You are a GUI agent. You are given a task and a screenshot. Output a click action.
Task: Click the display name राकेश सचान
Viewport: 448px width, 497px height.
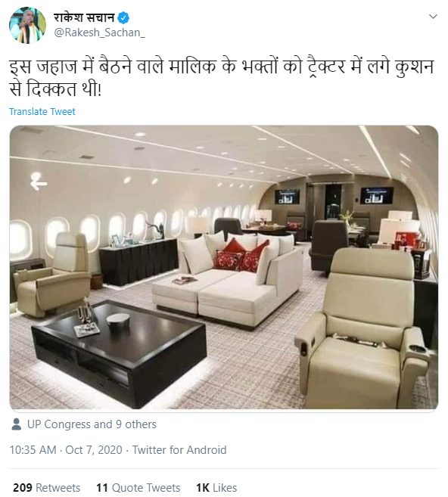pos(84,17)
